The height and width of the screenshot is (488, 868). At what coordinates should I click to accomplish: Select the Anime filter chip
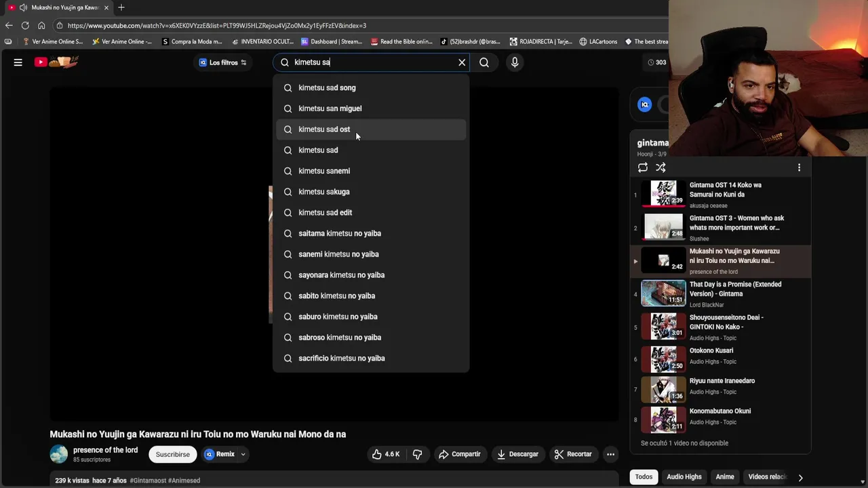point(725,477)
